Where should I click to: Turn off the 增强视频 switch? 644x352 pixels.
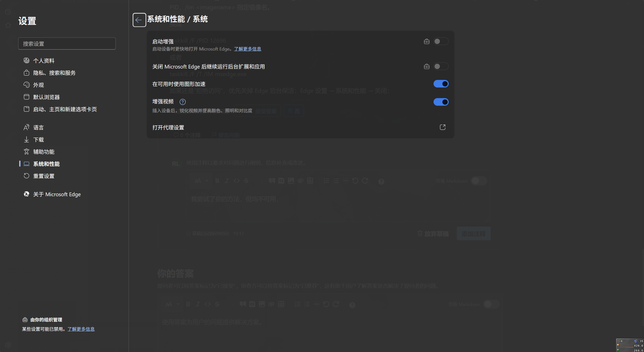tap(441, 102)
